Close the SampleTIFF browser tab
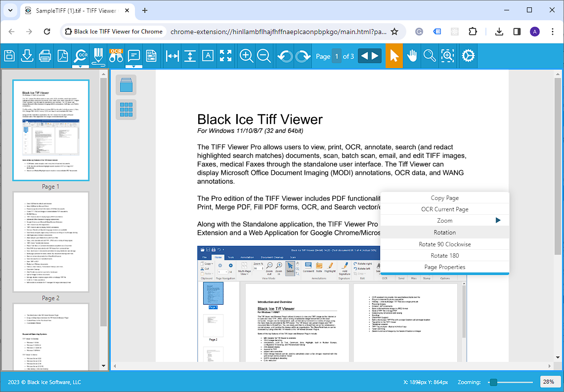 127,11
